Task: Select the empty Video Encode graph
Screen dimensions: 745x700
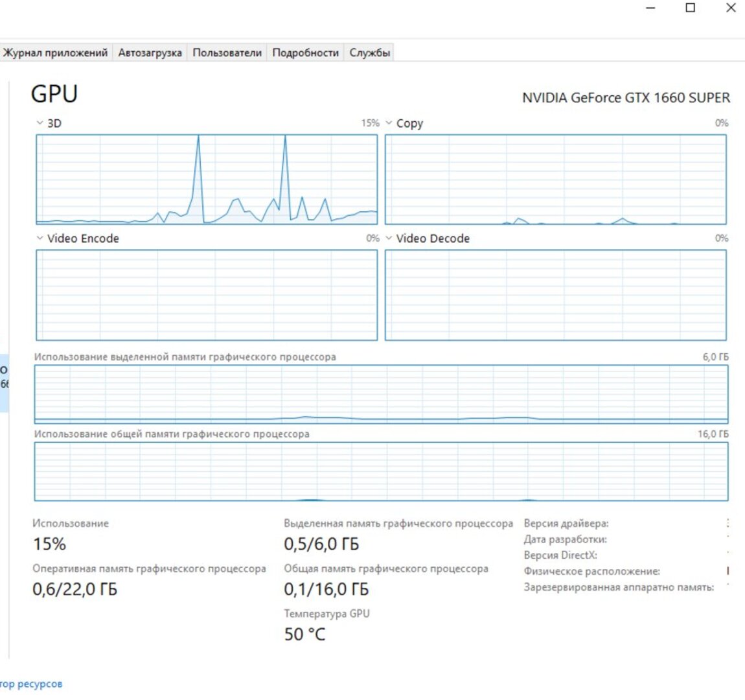Action: click(206, 295)
